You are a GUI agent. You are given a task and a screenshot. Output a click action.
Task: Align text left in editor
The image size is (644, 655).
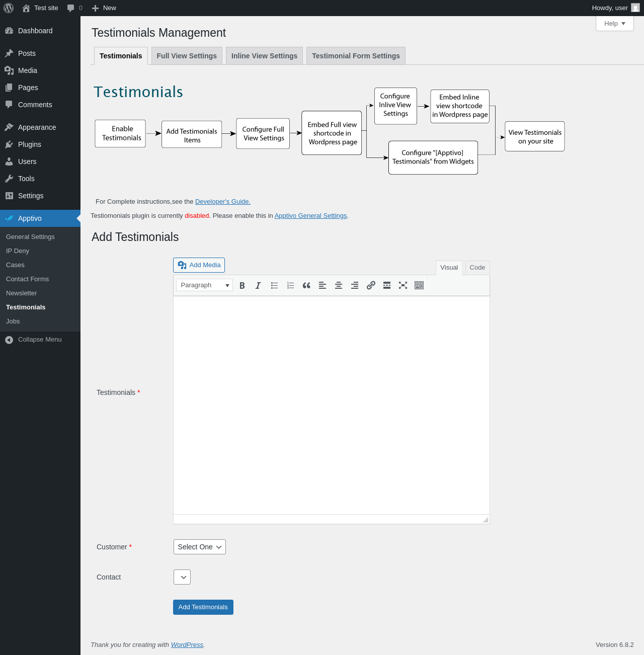[323, 285]
